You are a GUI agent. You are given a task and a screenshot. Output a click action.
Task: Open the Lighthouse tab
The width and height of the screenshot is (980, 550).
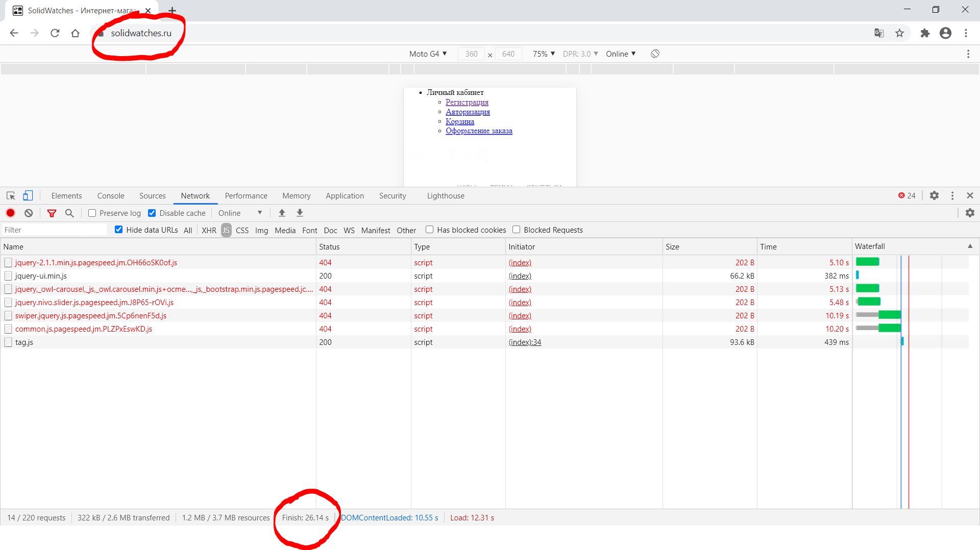[x=446, y=196]
